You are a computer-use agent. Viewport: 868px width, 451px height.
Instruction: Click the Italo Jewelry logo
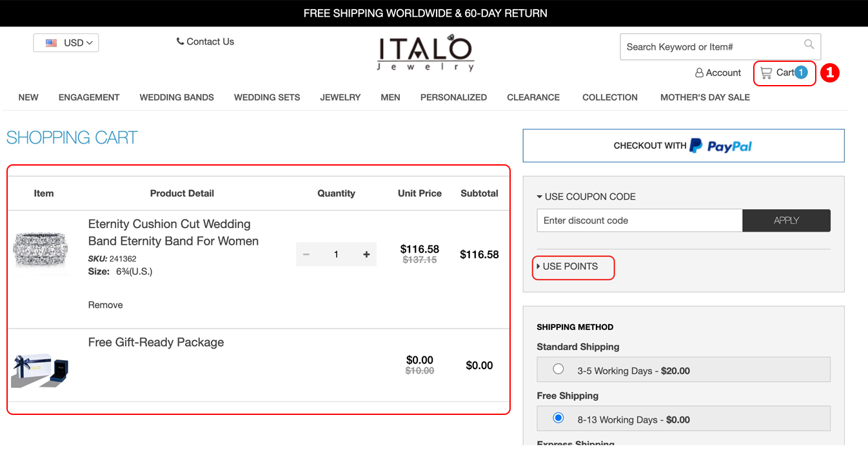[x=426, y=53]
